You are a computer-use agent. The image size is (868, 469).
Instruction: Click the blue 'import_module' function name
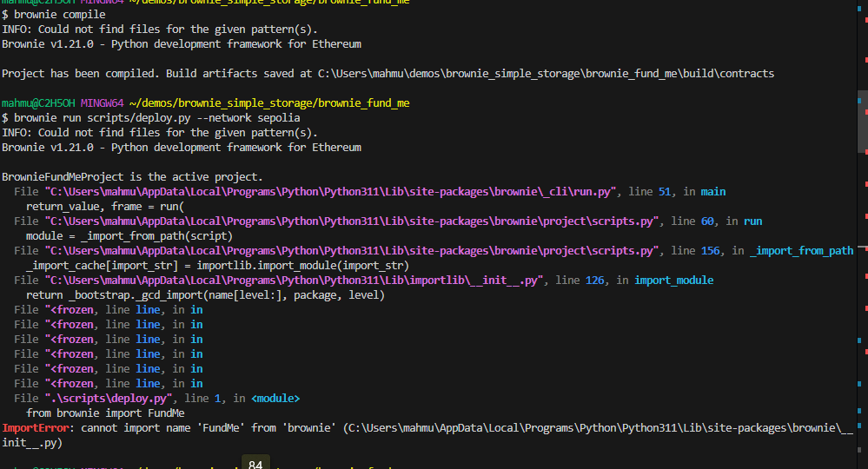[673, 281]
